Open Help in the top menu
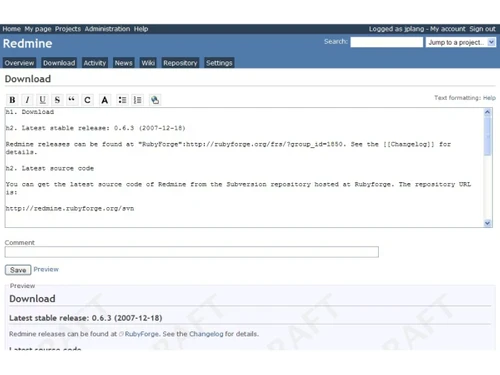 (x=141, y=29)
